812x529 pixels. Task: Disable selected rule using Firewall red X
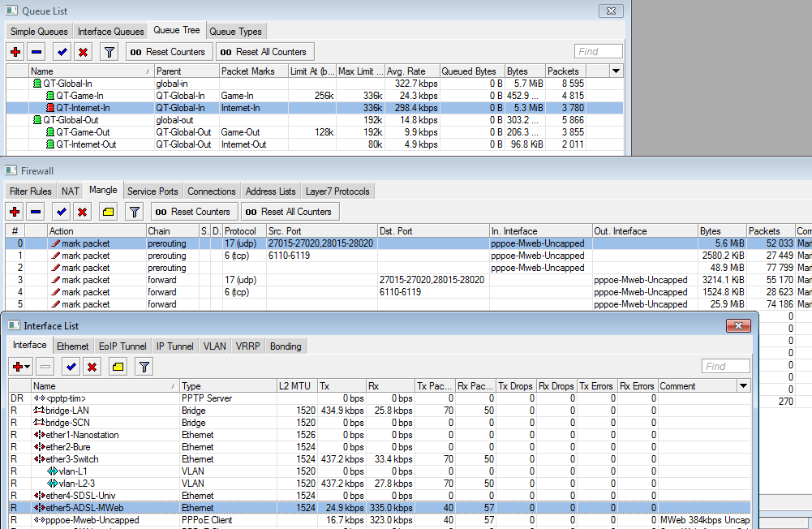click(82, 212)
